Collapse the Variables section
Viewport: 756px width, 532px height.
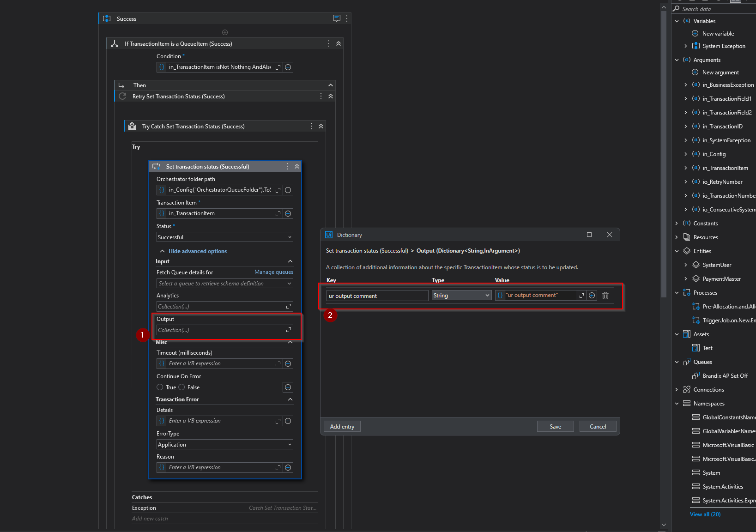pos(677,21)
